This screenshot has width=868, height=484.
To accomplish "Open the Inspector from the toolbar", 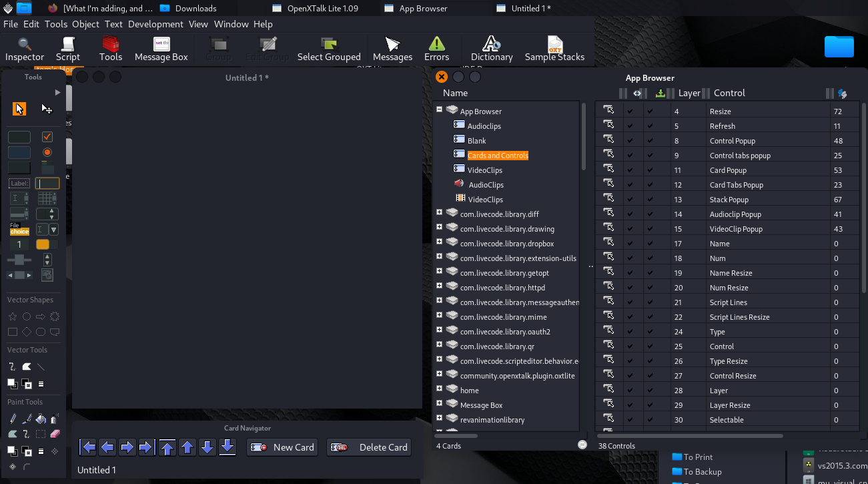I will click(25, 49).
